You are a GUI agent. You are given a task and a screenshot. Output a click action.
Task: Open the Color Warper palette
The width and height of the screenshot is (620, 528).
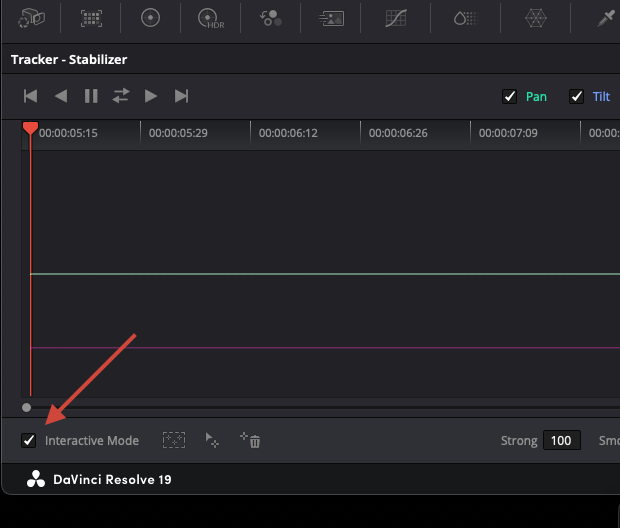[x=536, y=17]
